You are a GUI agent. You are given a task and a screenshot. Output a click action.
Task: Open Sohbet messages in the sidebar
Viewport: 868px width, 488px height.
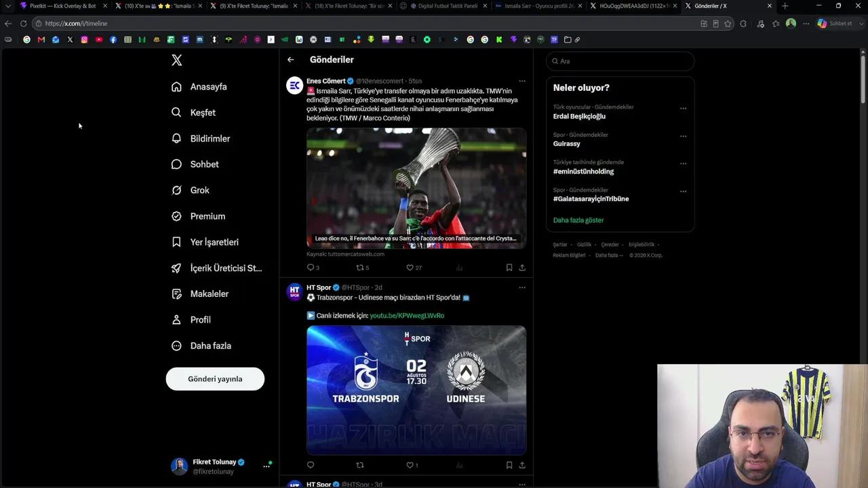195,164
